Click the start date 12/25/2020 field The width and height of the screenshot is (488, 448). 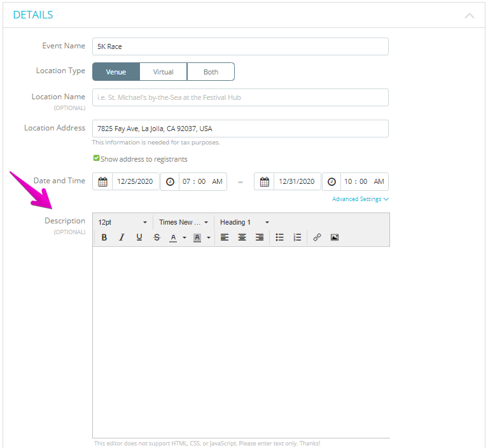click(135, 181)
